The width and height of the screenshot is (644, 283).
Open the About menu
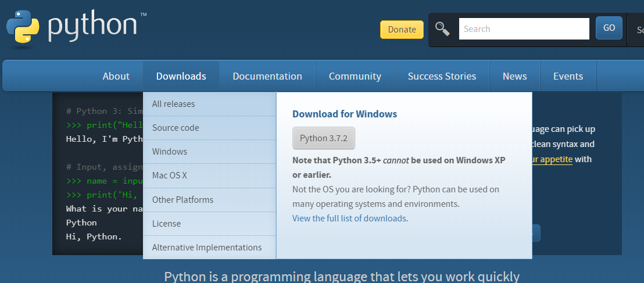pyautogui.click(x=116, y=76)
